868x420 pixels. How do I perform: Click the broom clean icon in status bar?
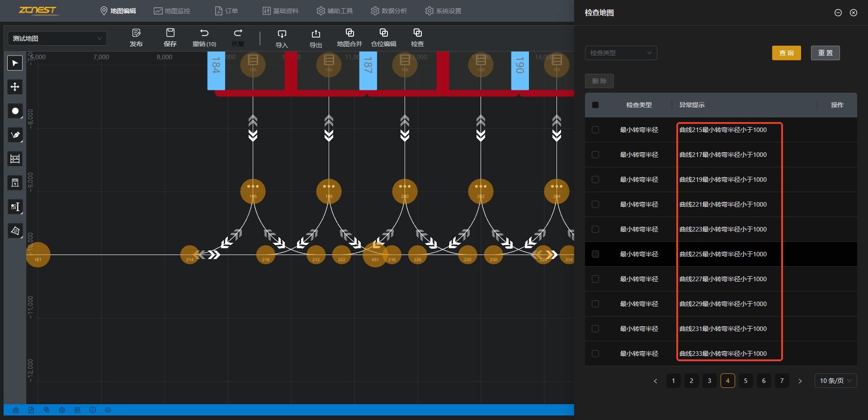[16, 410]
